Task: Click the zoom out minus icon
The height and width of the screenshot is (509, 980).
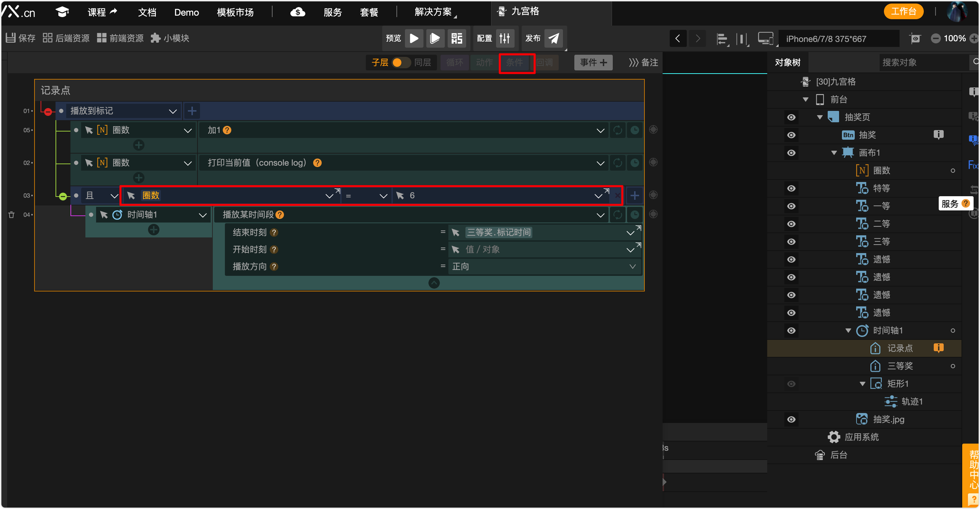Action: click(x=936, y=38)
